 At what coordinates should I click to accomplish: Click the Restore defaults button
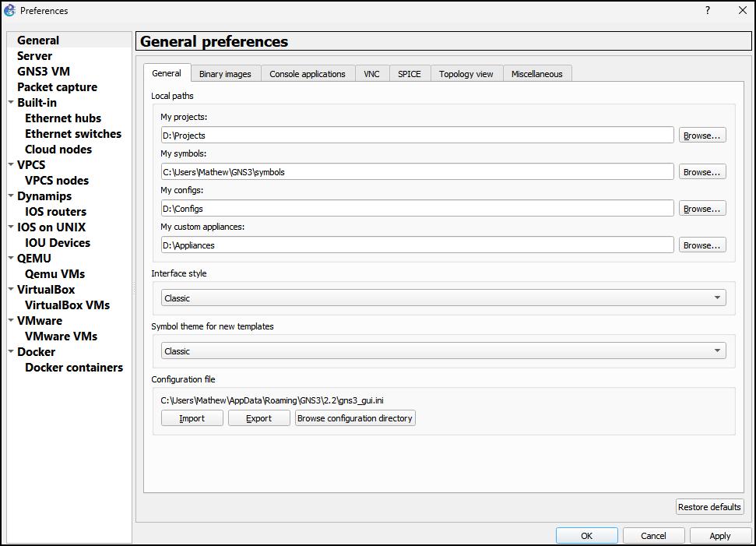point(709,507)
